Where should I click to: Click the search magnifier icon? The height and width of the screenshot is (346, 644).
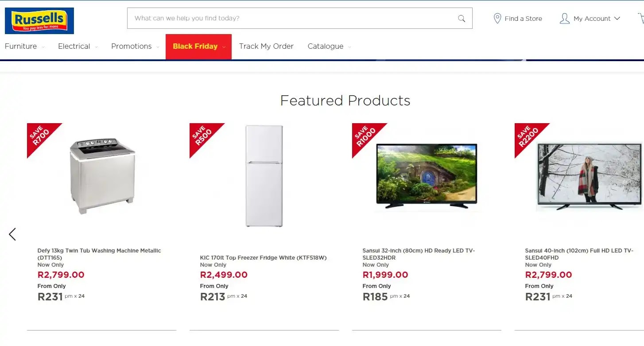click(461, 18)
